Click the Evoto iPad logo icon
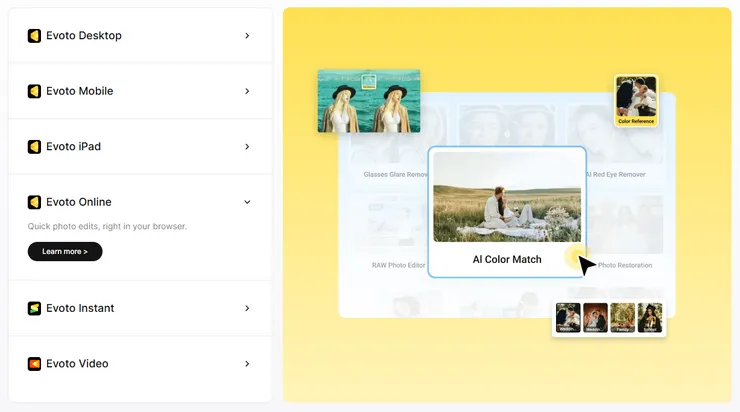The height and width of the screenshot is (412, 740). (34, 147)
